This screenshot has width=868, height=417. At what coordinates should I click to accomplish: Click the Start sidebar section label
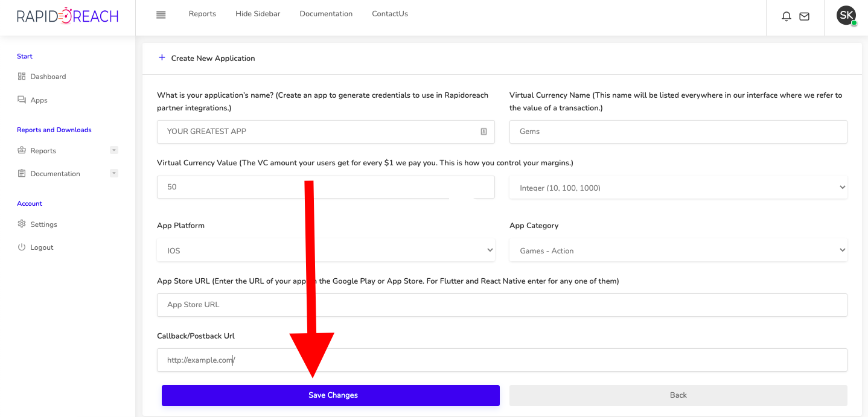pyautogui.click(x=25, y=56)
